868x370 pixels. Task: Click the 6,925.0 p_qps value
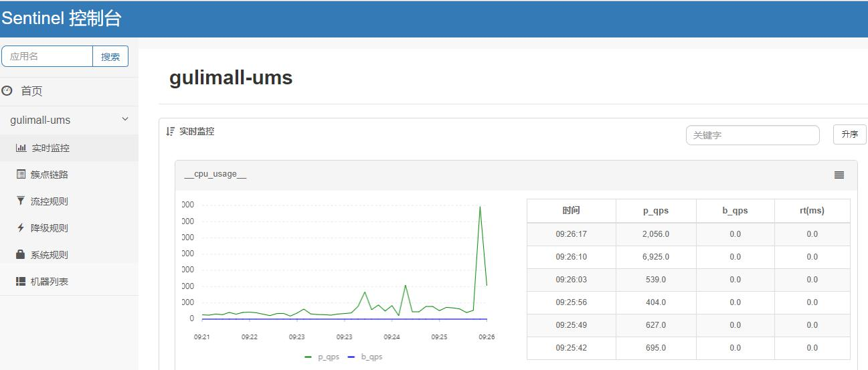pyautogui.click(x=656, y=257)
